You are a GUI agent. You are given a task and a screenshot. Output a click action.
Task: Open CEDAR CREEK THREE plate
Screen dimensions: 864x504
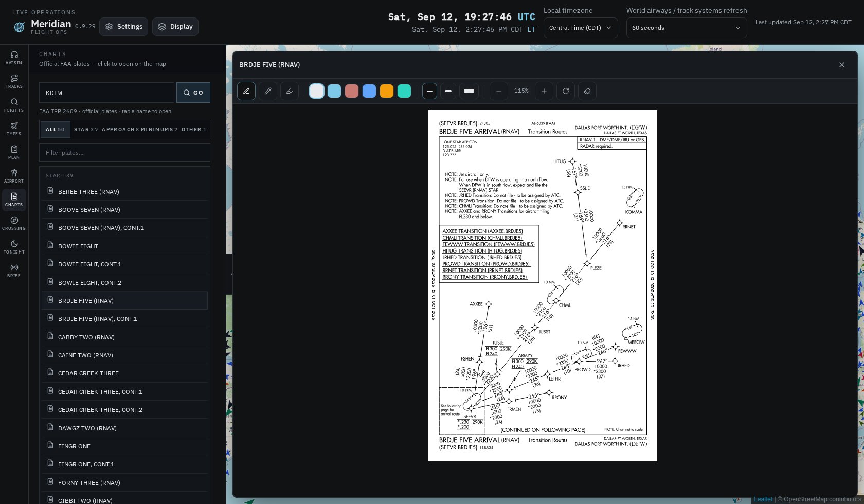pyautogui.click(x=124, y=373)
